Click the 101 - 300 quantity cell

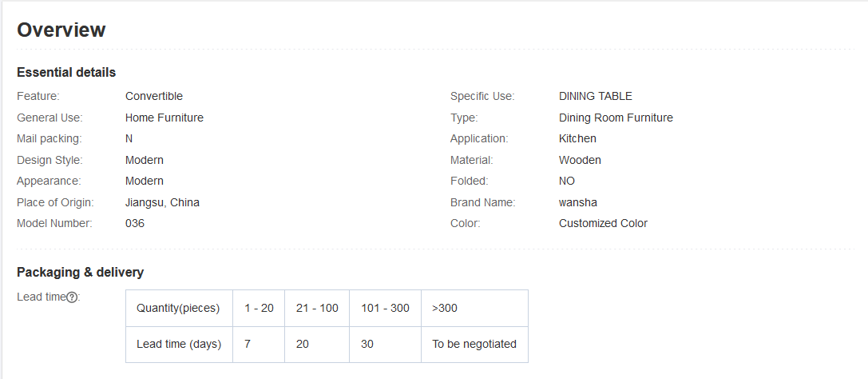coord(385,308)
